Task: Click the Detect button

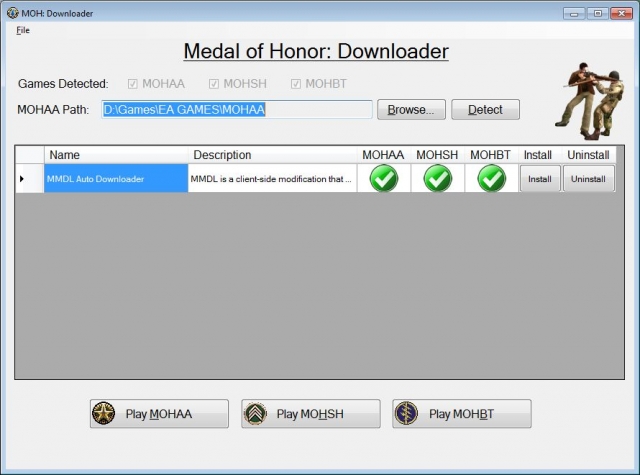Action: coord(485,109)
